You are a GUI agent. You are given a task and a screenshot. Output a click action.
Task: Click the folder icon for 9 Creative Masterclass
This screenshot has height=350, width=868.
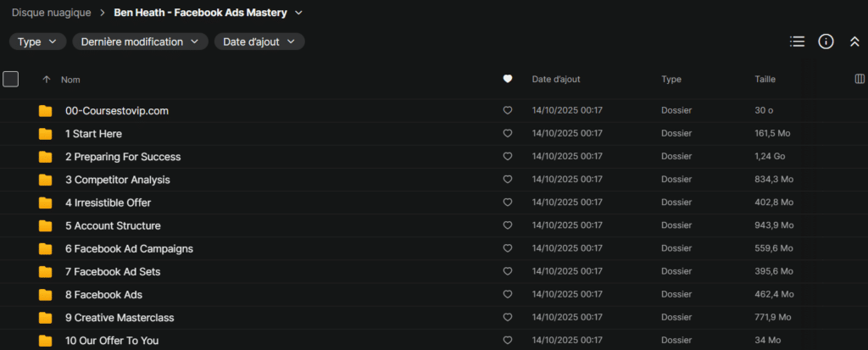(45, 318)
